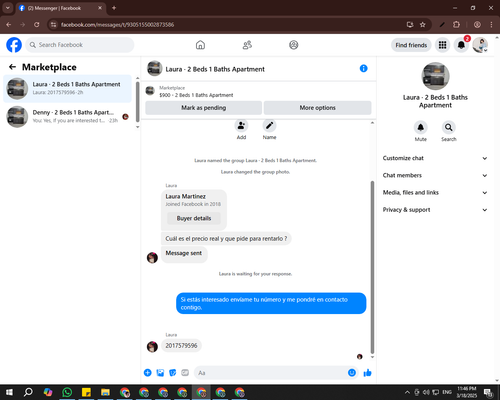Image resolution: width=500 pixels, height=400 pixels.
Task: Click the conversation list scrollbar
Action: pos(137,102)
